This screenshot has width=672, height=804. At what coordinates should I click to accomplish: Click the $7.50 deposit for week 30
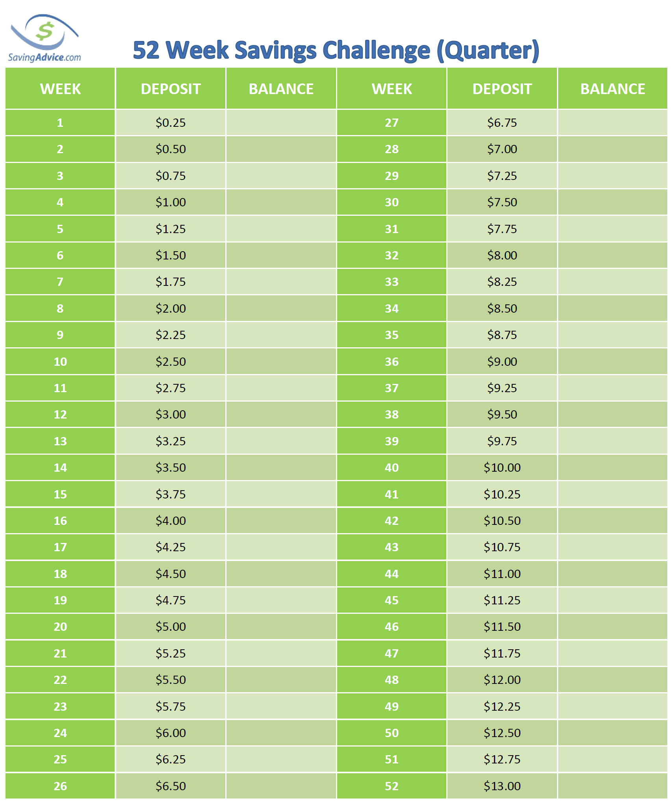[502, 202]
